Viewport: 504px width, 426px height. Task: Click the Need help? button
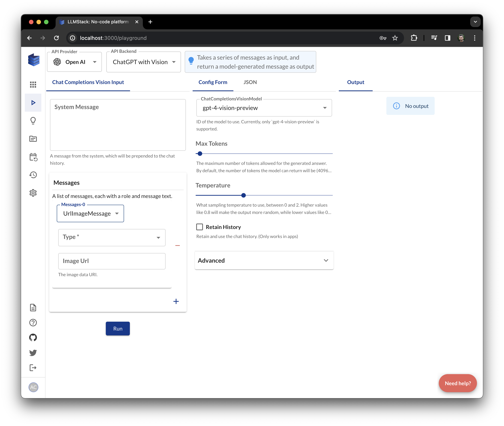[x=457, y=383]
